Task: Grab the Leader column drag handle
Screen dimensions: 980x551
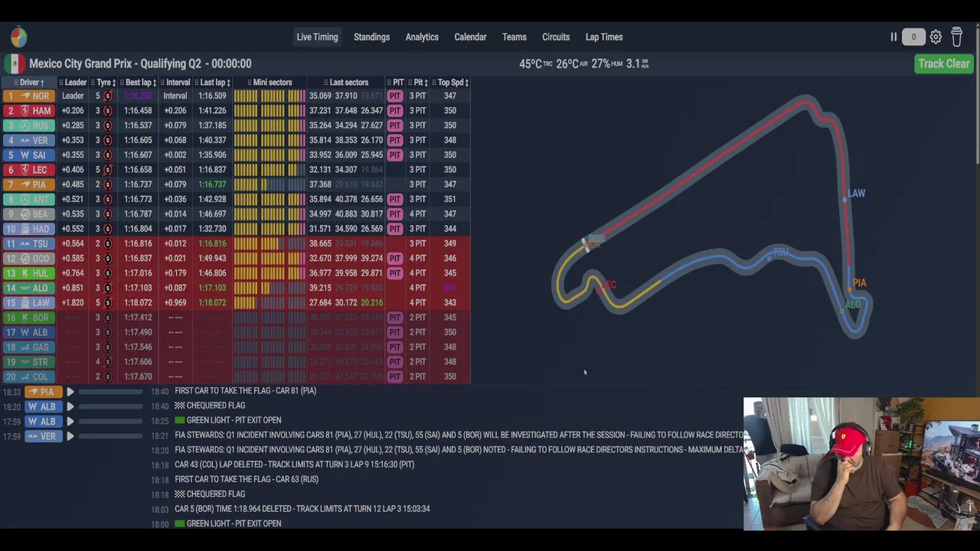Action: (x=61, y=82)
